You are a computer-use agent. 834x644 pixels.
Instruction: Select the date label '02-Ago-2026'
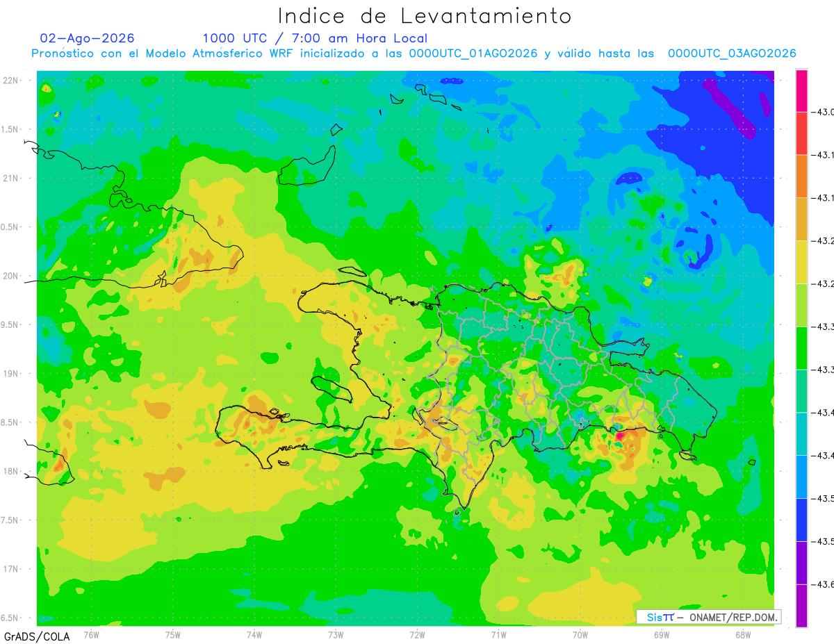[88, 38]
